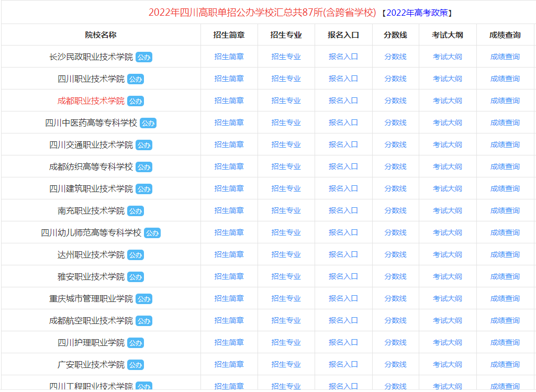
Task: Click 公办 badge next to 四川建筑职业技术学院
Action: click(144, 189)
